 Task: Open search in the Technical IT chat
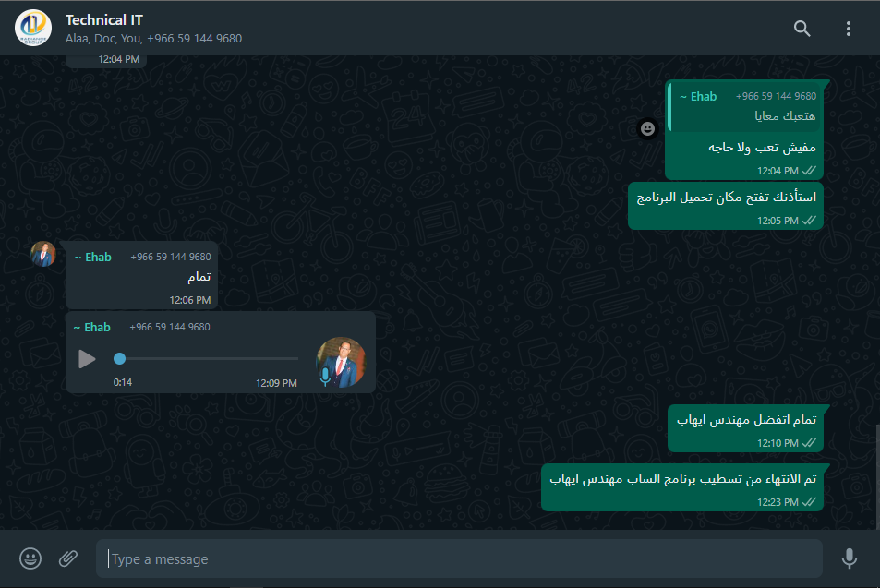[x=802, y=28]
